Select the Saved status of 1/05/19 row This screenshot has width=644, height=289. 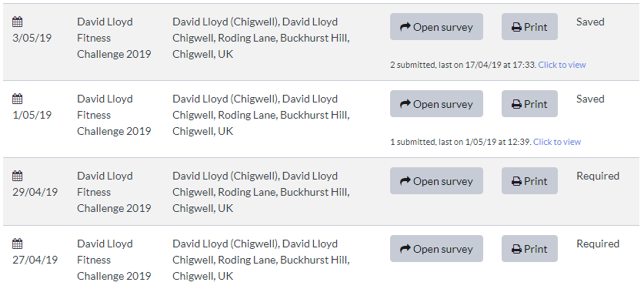coord(590,99)
